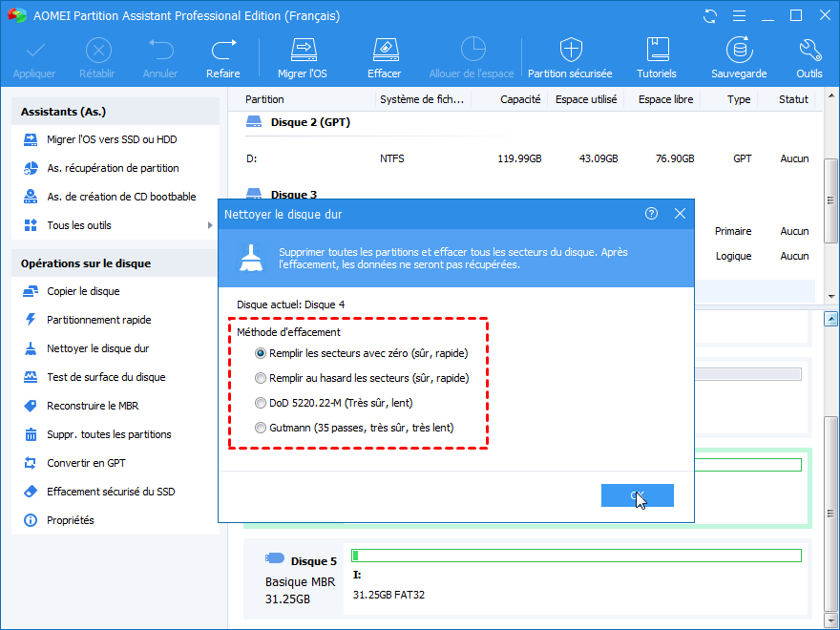840x630 pixels.
Task: Click the Primaire type cell
Action: coord(733,231)
